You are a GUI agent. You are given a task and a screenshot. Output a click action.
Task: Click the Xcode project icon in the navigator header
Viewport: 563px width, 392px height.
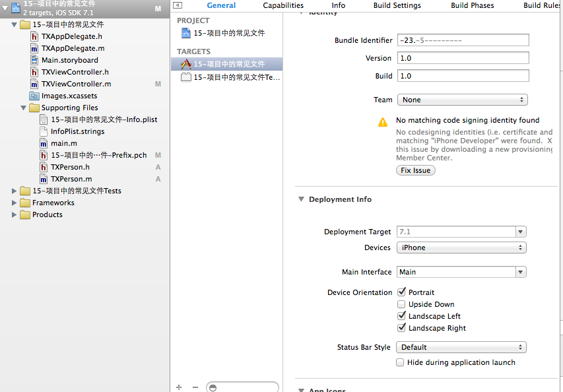tap(16, 8)
